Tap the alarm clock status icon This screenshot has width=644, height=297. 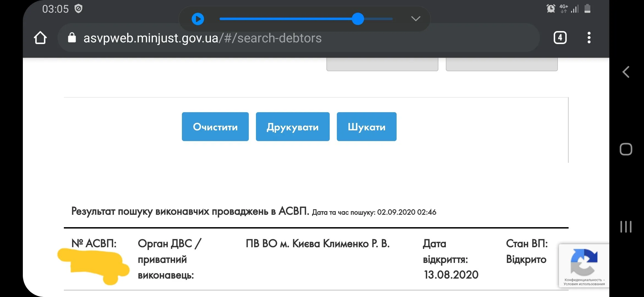coord(551,9)
